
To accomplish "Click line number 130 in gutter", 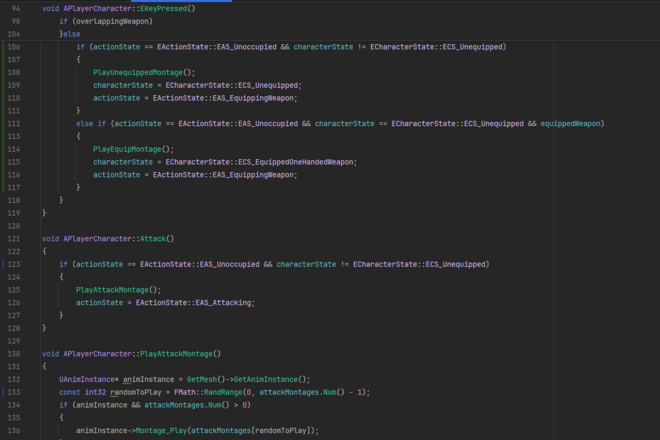I will [x=14, y=354].
